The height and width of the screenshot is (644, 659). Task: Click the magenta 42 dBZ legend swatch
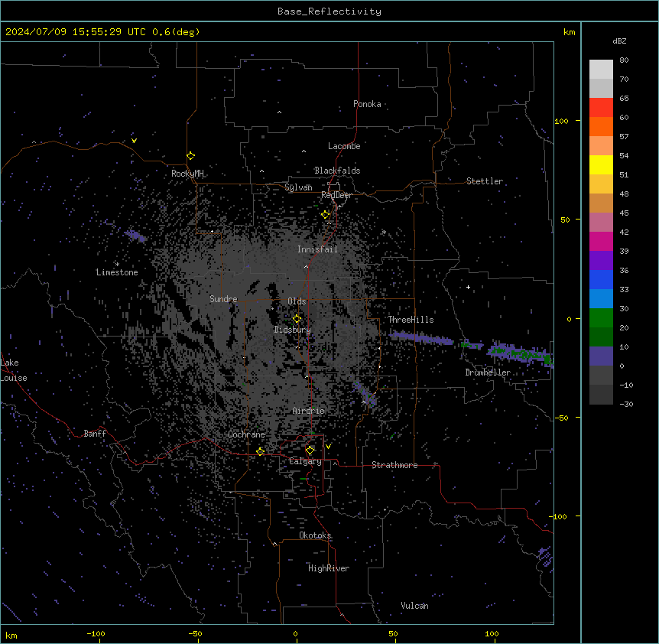tap(601, 241)
